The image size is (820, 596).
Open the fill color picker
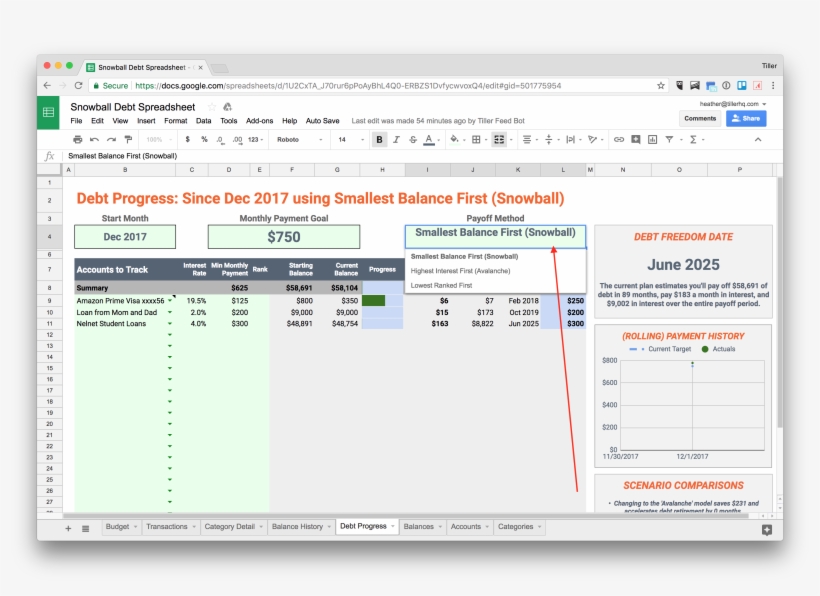[454, 140]
